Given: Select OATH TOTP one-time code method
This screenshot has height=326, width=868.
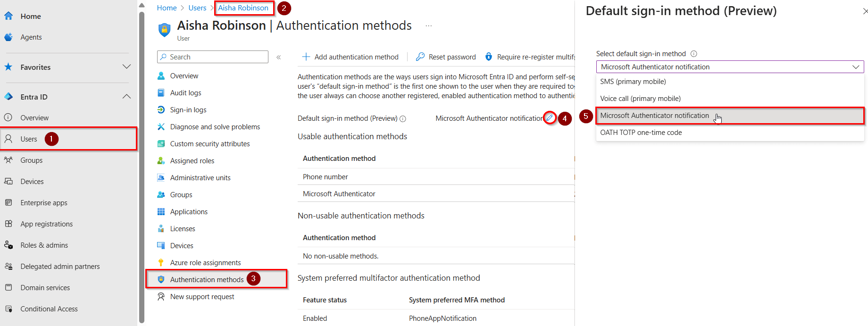Looking at the screenshot, I should click(641, 133).
